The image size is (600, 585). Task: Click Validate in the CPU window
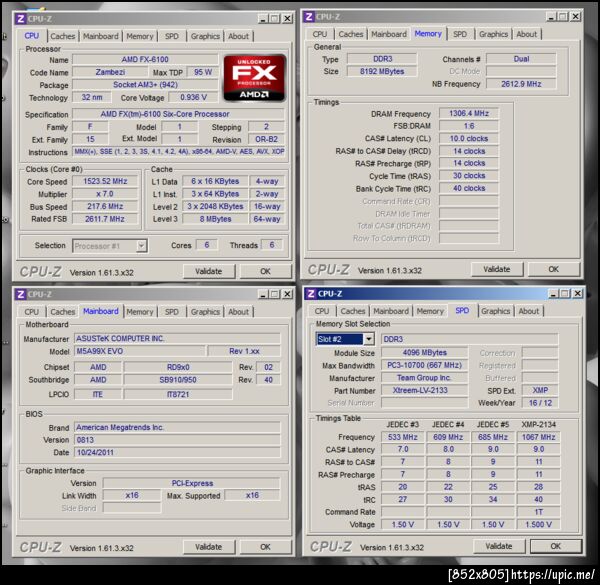tap(209, 271)
